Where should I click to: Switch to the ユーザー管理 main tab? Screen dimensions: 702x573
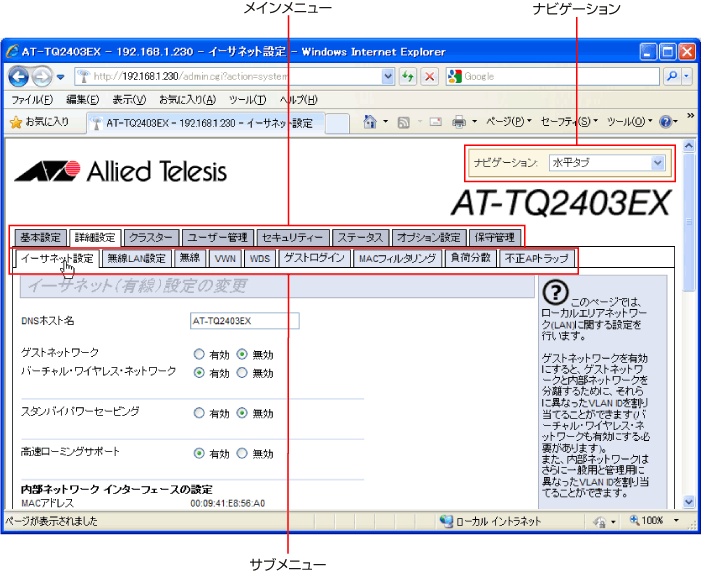(x=218, y=237)
